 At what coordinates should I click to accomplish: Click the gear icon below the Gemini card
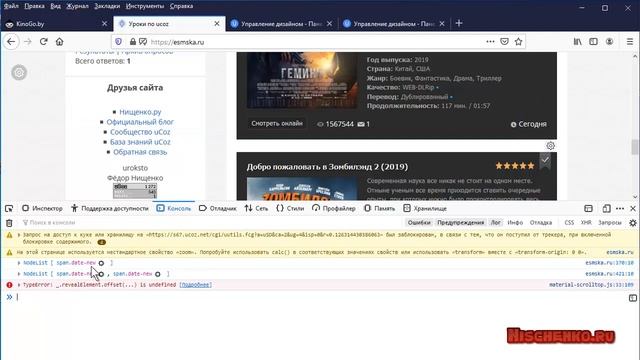(x=550, y=146)
